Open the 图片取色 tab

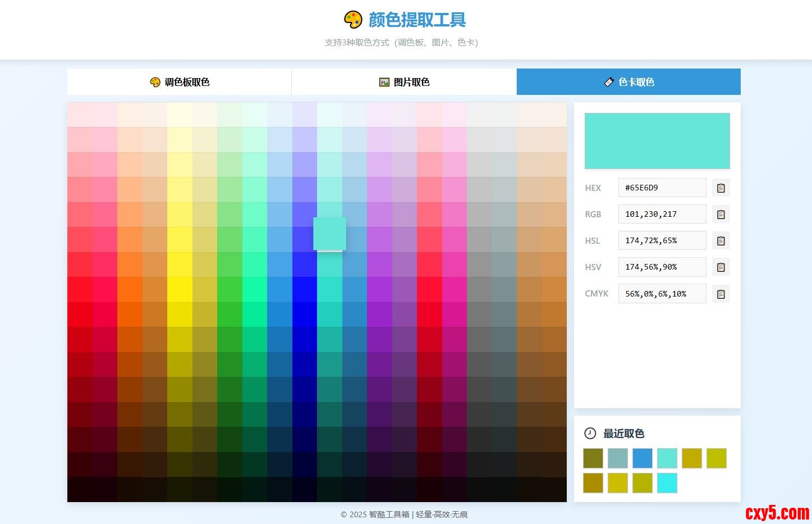pos(404,82)
